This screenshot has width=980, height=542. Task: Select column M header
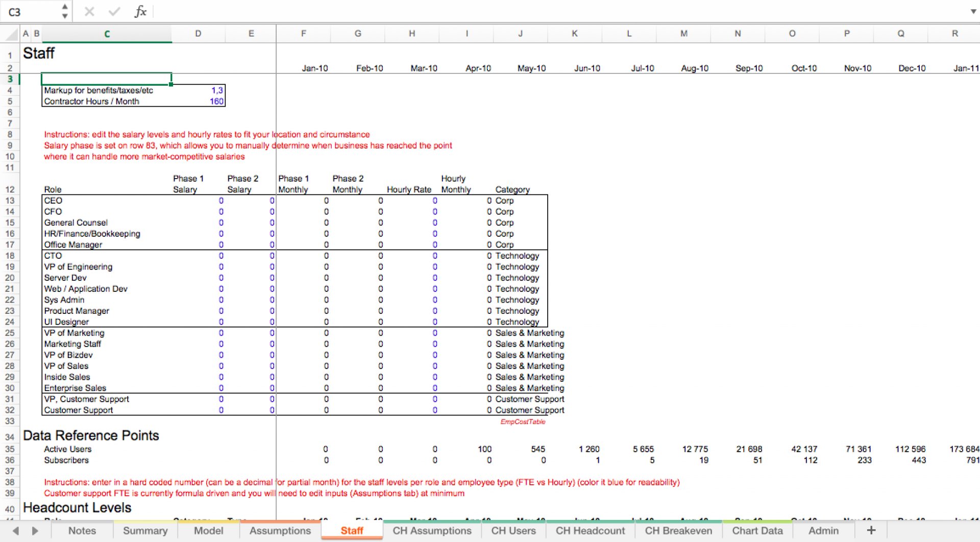pos(683,34)
